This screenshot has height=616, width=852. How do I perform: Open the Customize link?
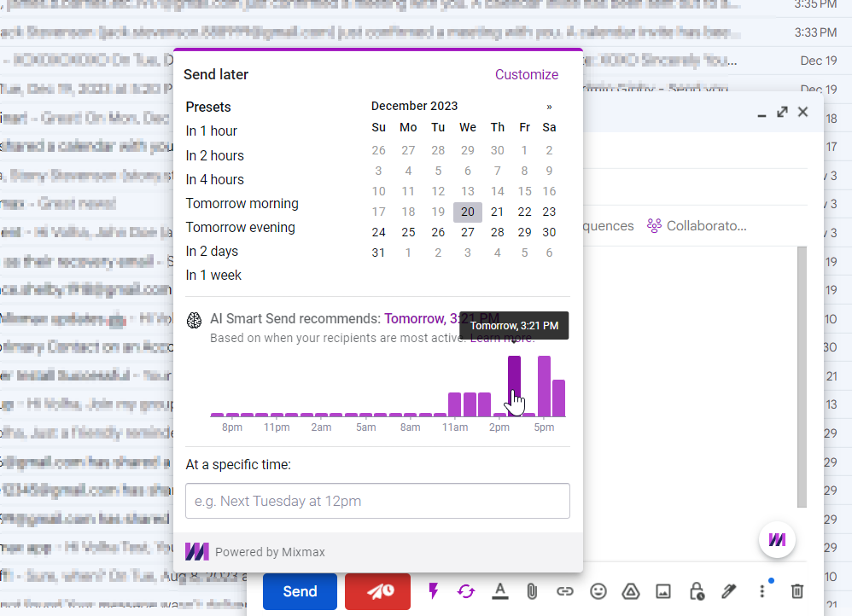[x=527, y=74]
